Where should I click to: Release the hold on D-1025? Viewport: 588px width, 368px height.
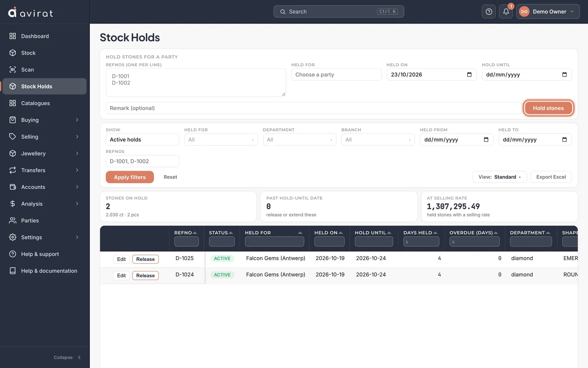[145, 259]
